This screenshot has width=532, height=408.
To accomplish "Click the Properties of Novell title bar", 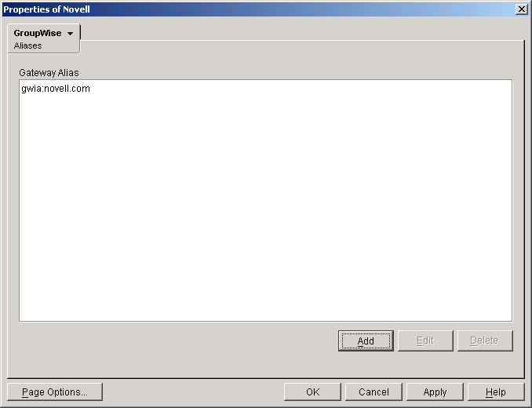I will point(258,9).
